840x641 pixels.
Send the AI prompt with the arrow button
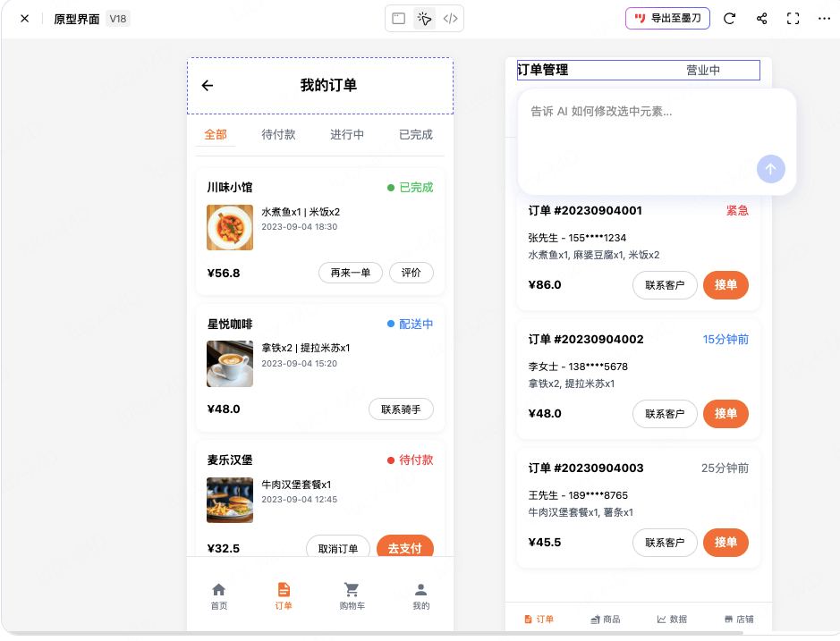coord(771,169)
